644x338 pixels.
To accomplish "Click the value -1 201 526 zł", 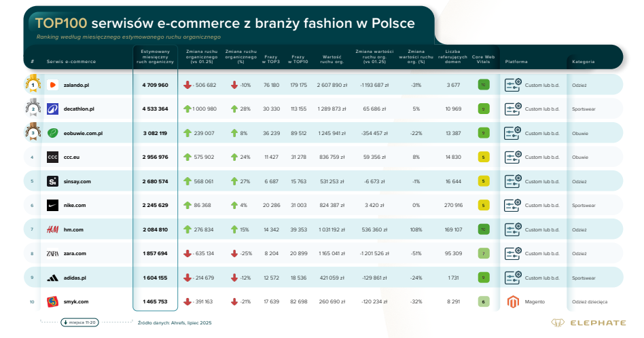I will [374, 254].
